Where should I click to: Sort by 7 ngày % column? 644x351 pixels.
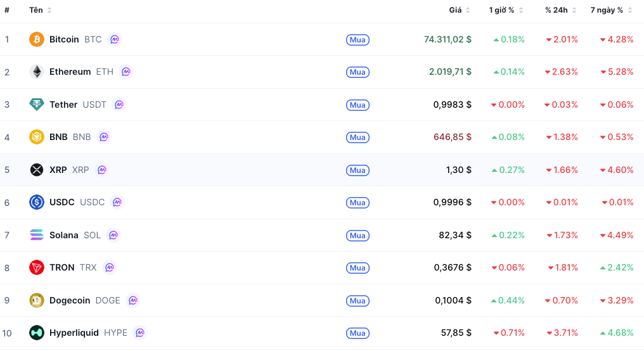pos(611,10)
